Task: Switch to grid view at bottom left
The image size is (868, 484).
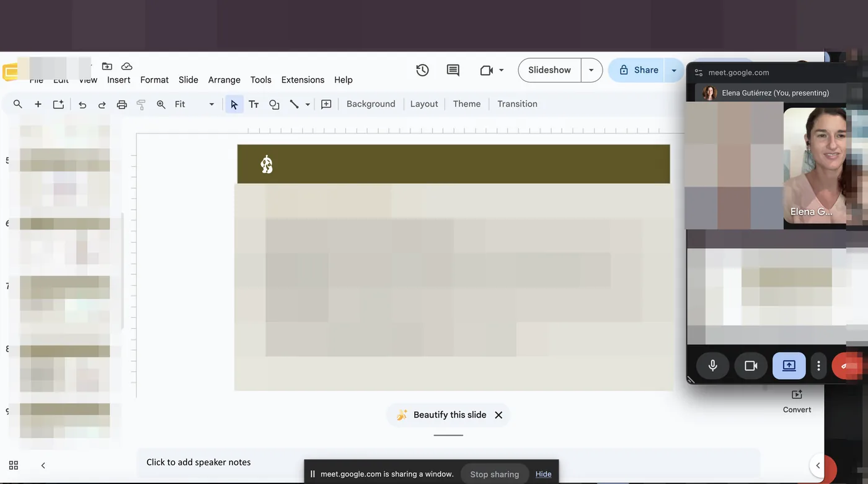Action: [x=14, y=465]
